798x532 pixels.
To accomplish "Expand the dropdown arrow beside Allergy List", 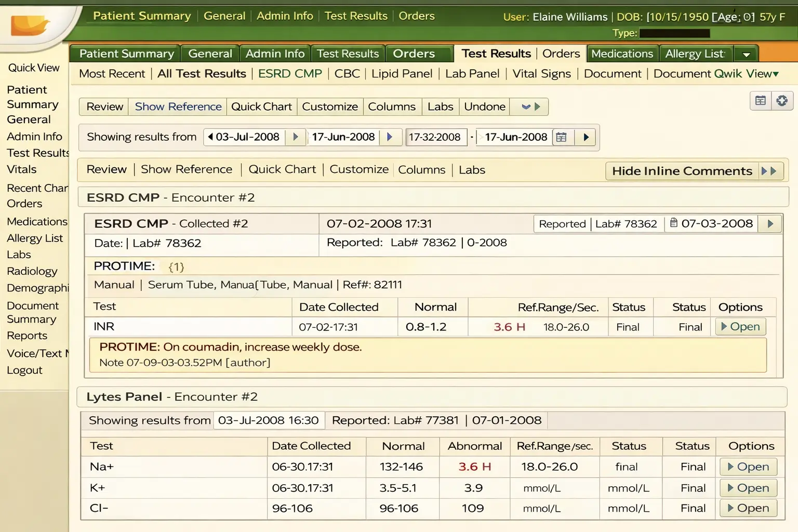I will [746, 53].
